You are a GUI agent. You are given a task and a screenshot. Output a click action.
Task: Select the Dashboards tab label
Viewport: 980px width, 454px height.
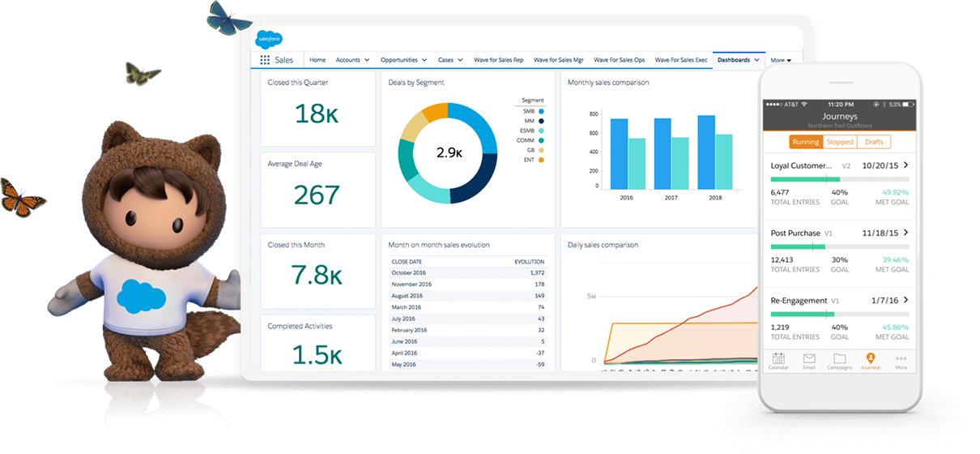tap(734, 60)
